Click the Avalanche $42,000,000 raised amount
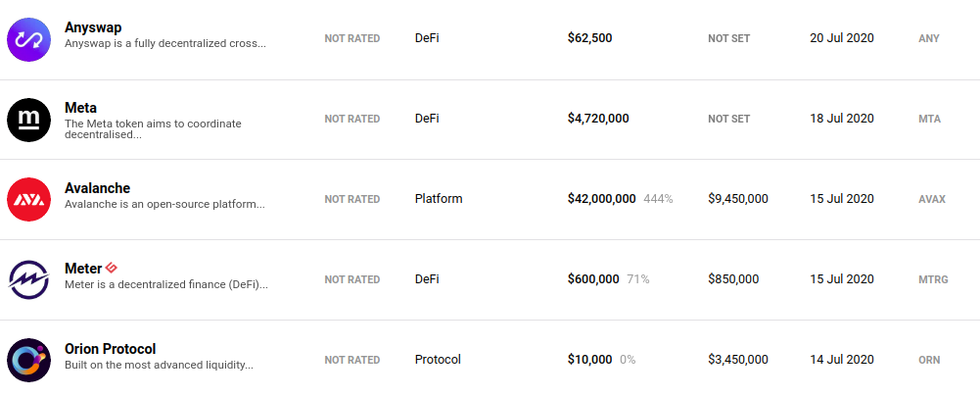This screenshot has width=980, height=397. 601,199
